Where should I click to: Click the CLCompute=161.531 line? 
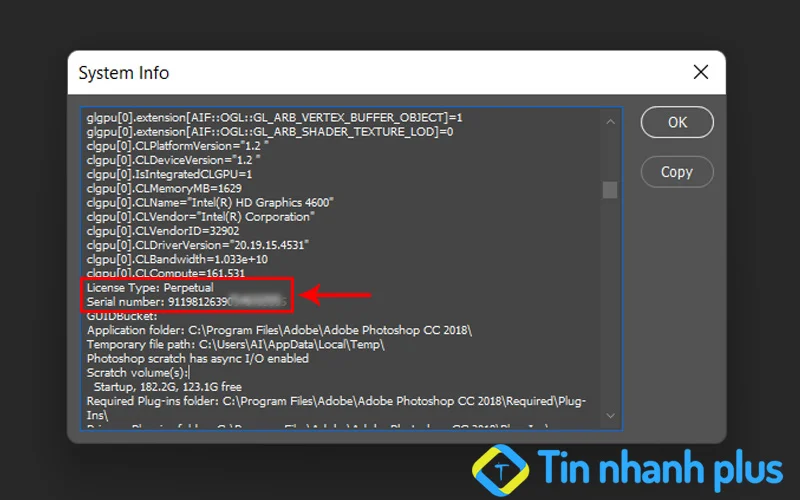coord(166,273)
